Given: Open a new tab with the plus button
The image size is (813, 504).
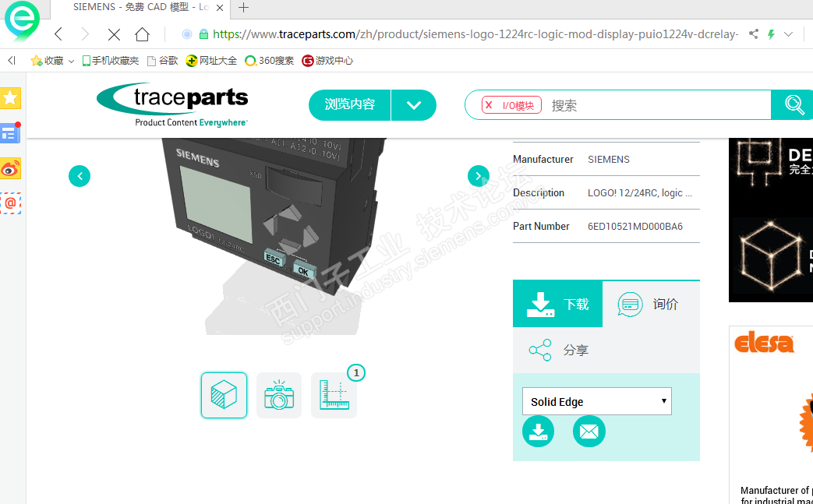Looking at the screenshot, I should click(243, 7).
